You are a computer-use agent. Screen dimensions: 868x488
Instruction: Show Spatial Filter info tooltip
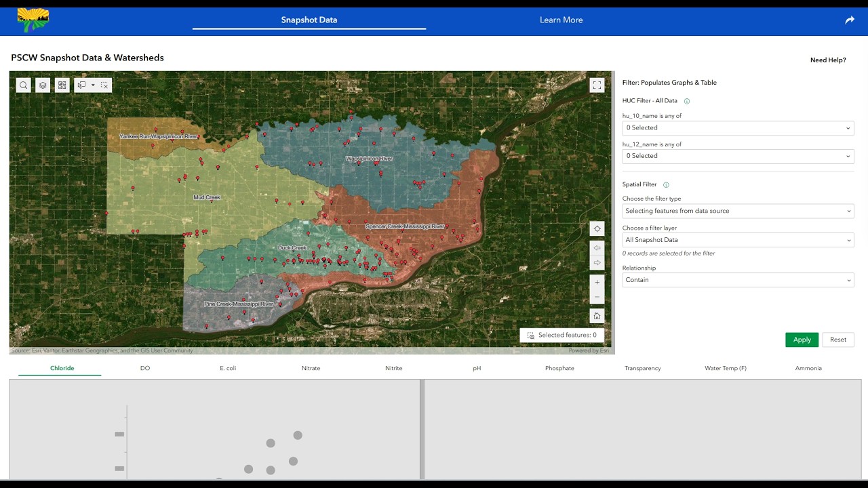point(666,185)
